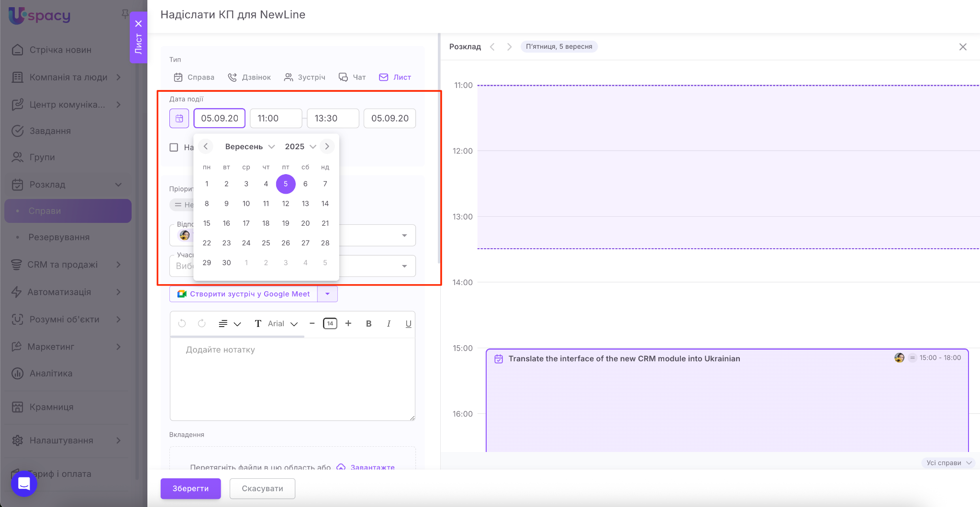Click the redo arrow in the note editor

(202, 324)
